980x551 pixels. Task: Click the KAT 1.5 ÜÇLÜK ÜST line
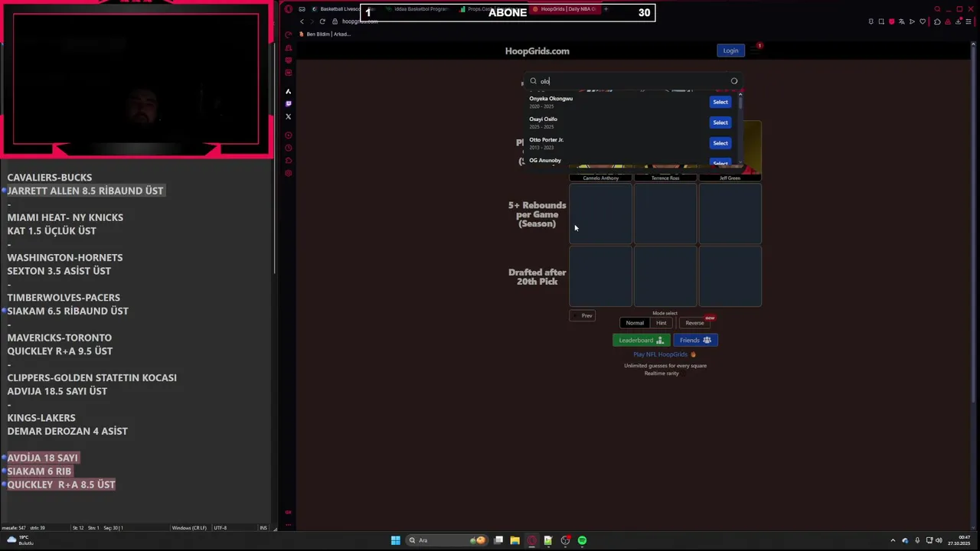(x=51, y=230)
